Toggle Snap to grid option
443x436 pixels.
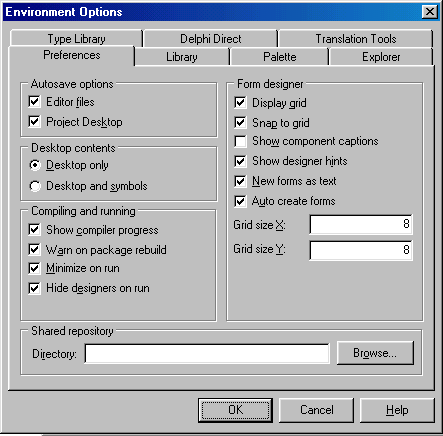(x=240, y=123)
